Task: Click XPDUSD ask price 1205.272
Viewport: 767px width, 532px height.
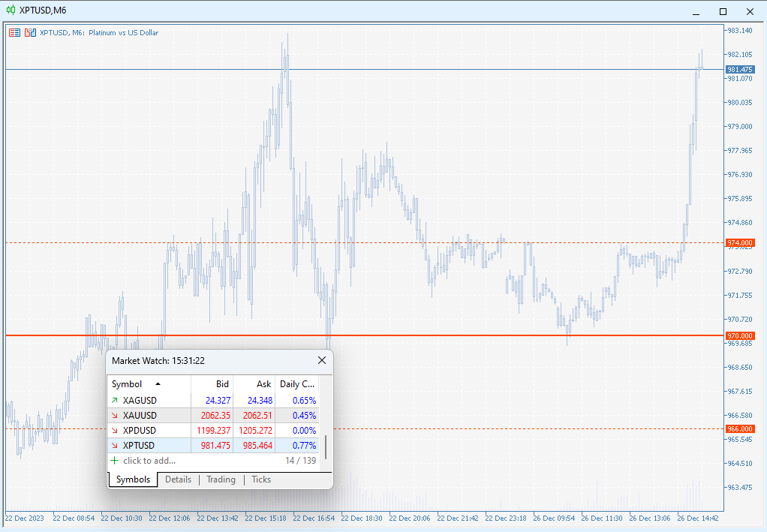Action: click(256, 431)
